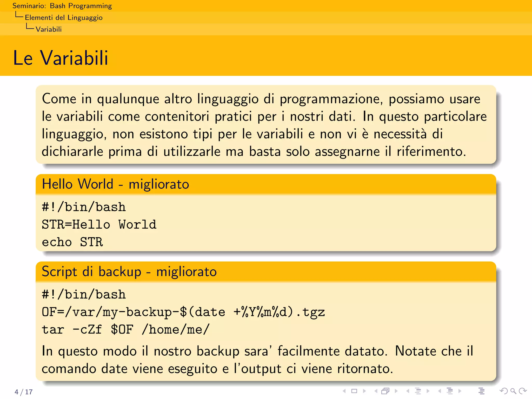This screenshot has width=532, height=399.
Task: Click the OF=/var/my-backup code line
Action: pyautogui.click(x=183, y=312)
